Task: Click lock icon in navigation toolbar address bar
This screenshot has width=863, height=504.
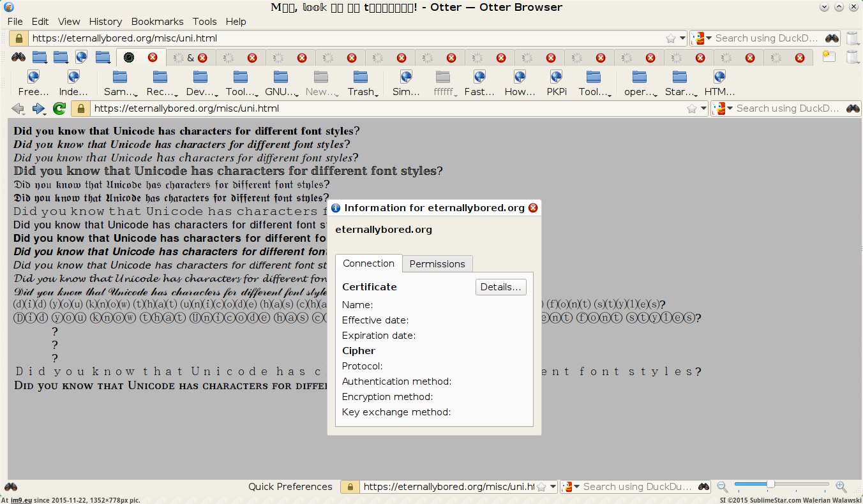Action: coord(81,108)
